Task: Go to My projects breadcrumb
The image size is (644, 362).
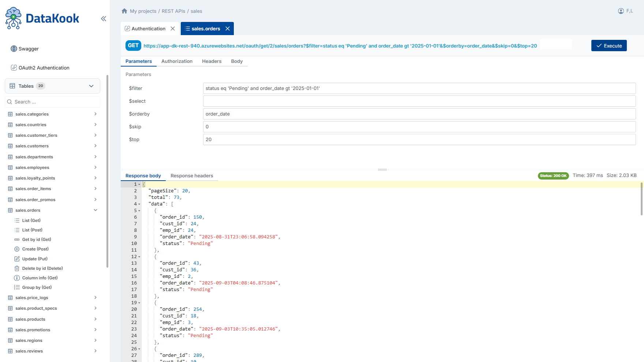Action: pyautogui.click(x=143, y=11)
